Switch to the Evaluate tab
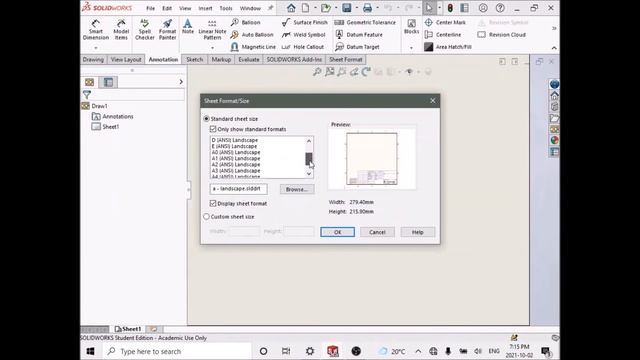The height and width of the screenshot is (360, 640). [249, 60]
